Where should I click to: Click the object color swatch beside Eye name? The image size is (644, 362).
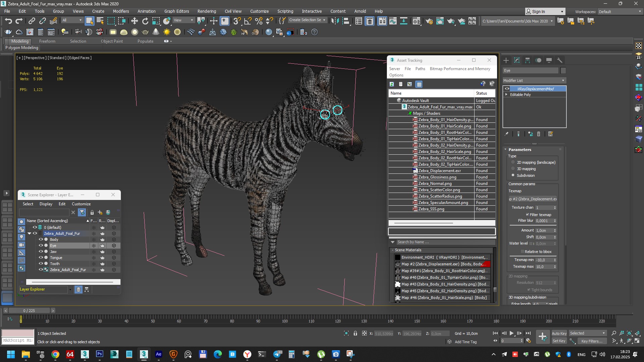pos(563,70)
